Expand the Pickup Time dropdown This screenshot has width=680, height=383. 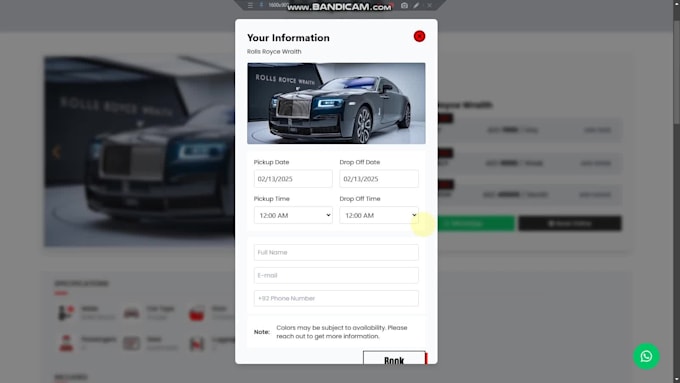pos(293,215)
